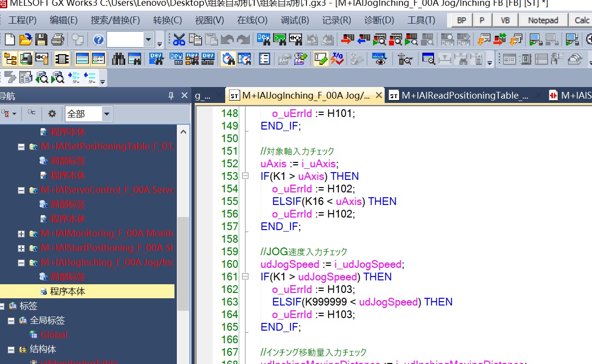
Task: Click the Print icon in top toolbar
Action: click(x=58, y=40)
